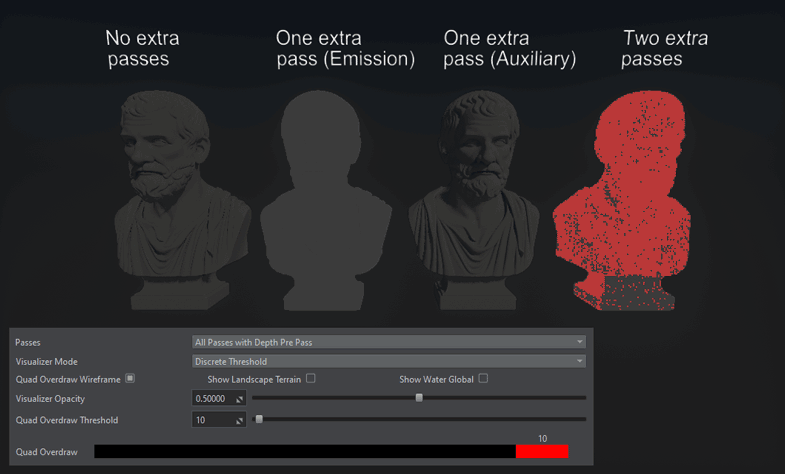This screenshot has width=785, height=474.
Task: Open the Passes dropdown
Action: pos(388,342)
